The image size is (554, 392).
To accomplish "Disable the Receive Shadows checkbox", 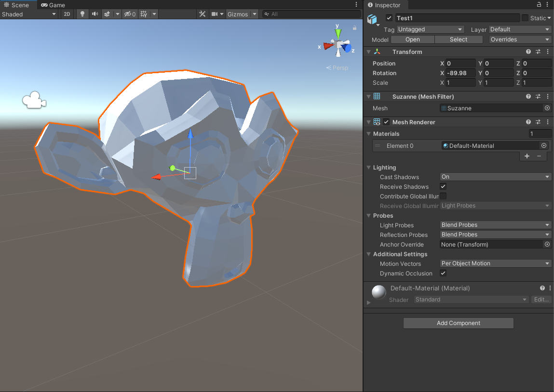I will [443, 186].
